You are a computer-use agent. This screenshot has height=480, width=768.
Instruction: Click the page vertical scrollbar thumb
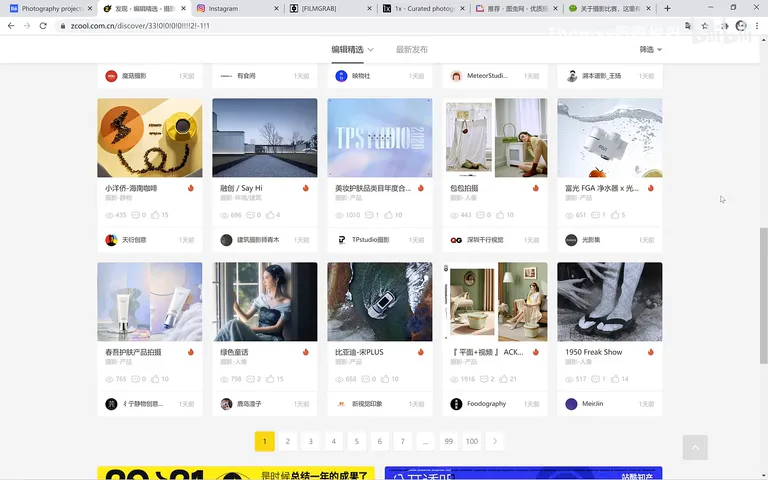pos(763,295)
